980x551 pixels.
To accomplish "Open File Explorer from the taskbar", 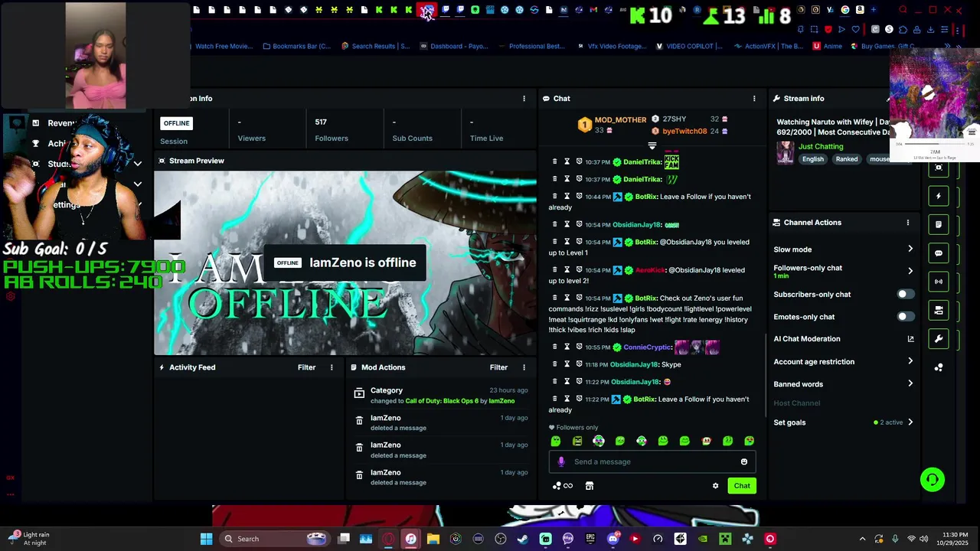I will (x=433, y=539).
